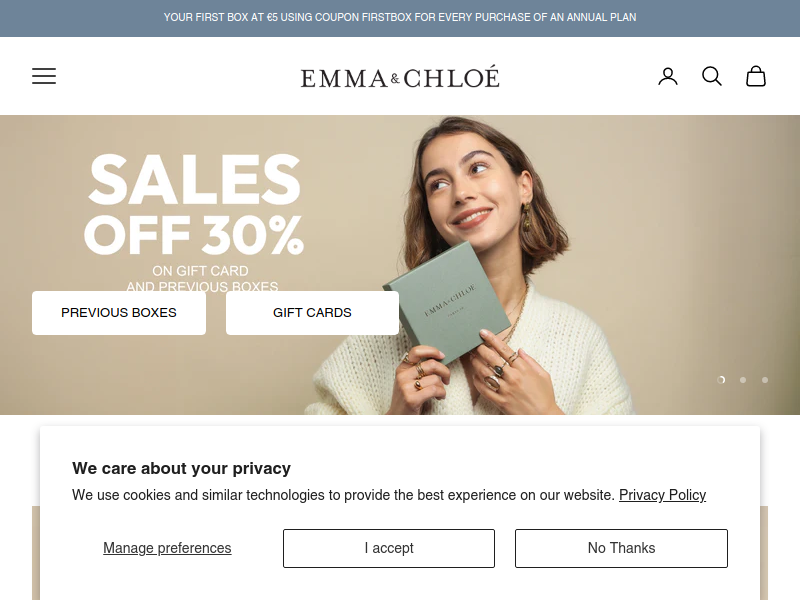Select the third carousel slide dot
The width and height of the screenshot is (800, 600).
(765, 380)
